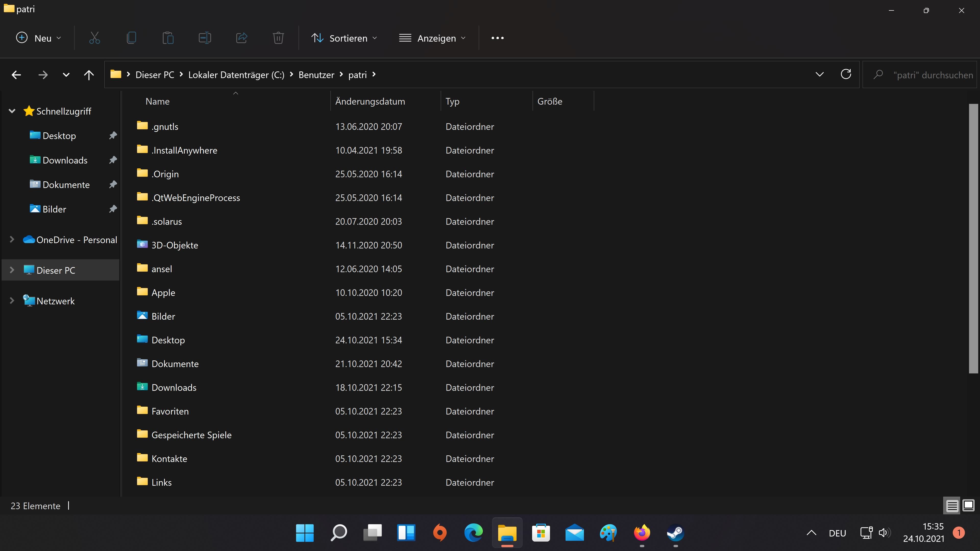
Task: Sort by Änderungsdatum column header
Action: [x=385, y=102]
